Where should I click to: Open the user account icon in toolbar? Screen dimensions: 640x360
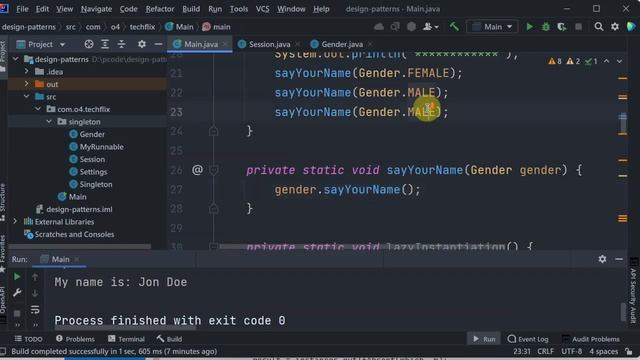point(430,27)
